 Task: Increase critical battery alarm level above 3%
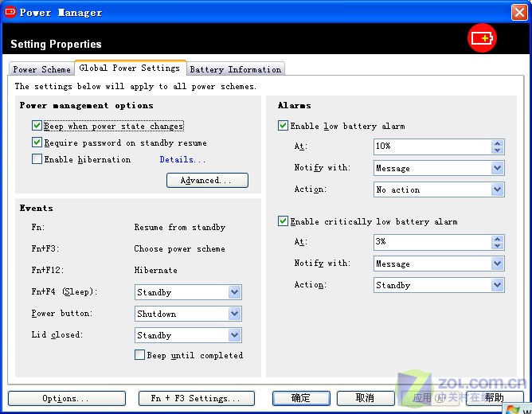(x=498, y=239)
